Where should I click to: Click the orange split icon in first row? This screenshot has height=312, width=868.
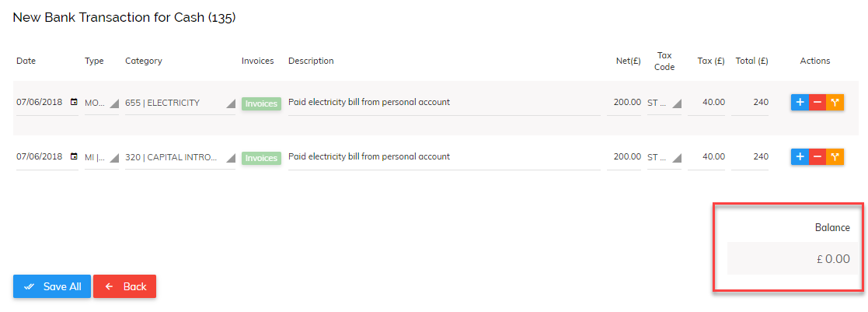(x=835, y=103)
